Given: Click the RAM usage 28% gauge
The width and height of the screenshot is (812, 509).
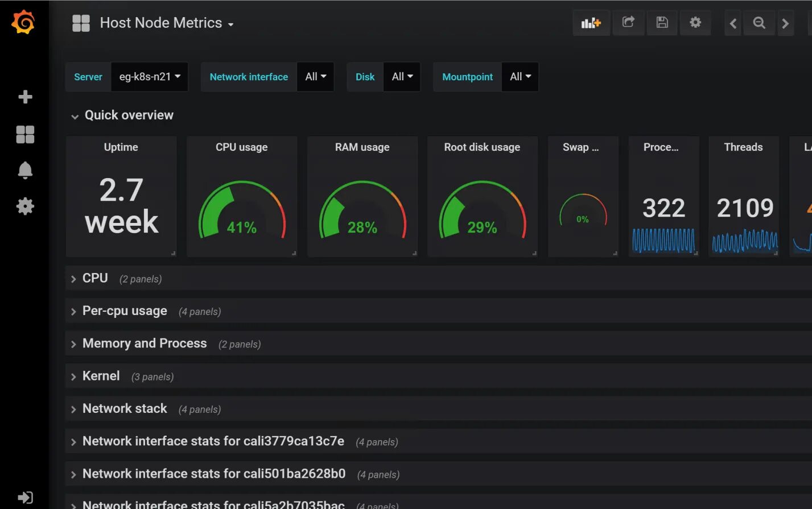Looking at the screenshot, I should pos(362,210).
